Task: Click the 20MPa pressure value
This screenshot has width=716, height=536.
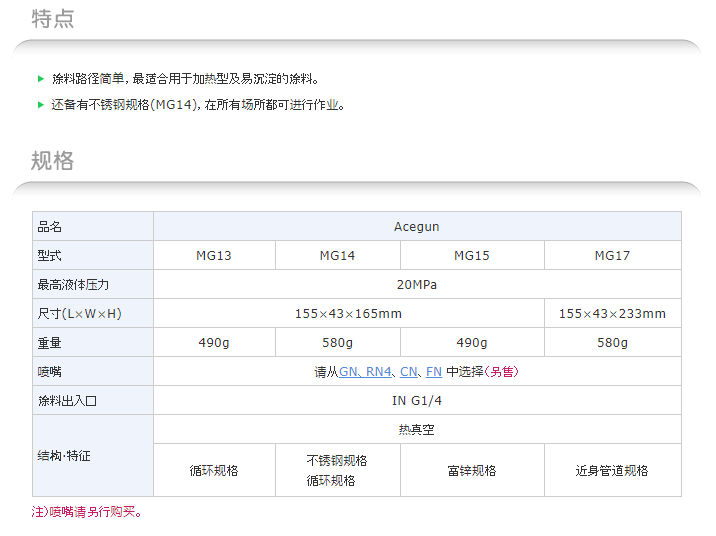Action: tap(417, 284)
